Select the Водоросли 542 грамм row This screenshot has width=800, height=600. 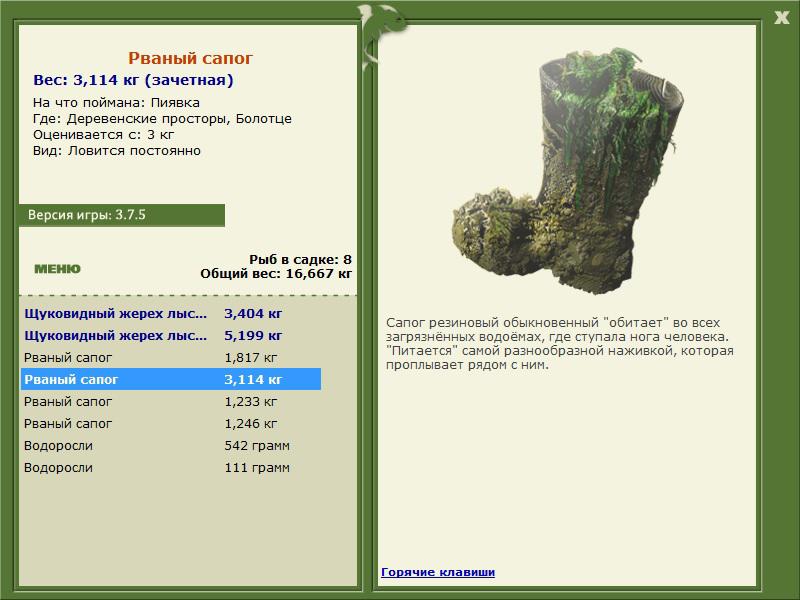(x=171, y=445)
